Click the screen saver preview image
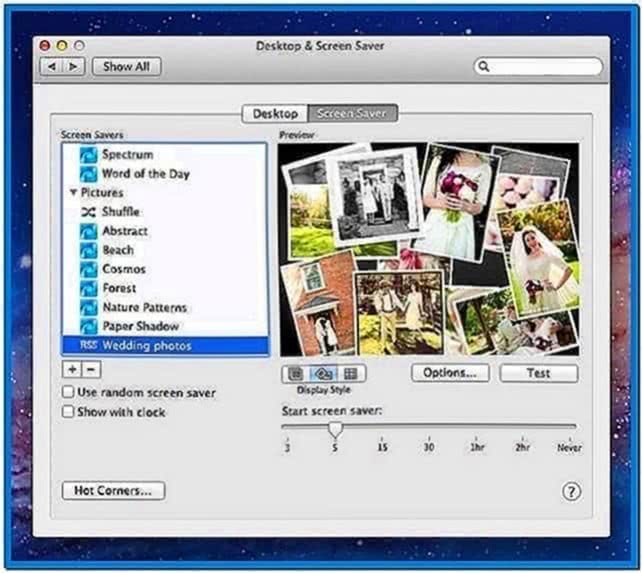The width and height of the screenshot is (642, 573). pyautogui.click(x=429, y=249)
